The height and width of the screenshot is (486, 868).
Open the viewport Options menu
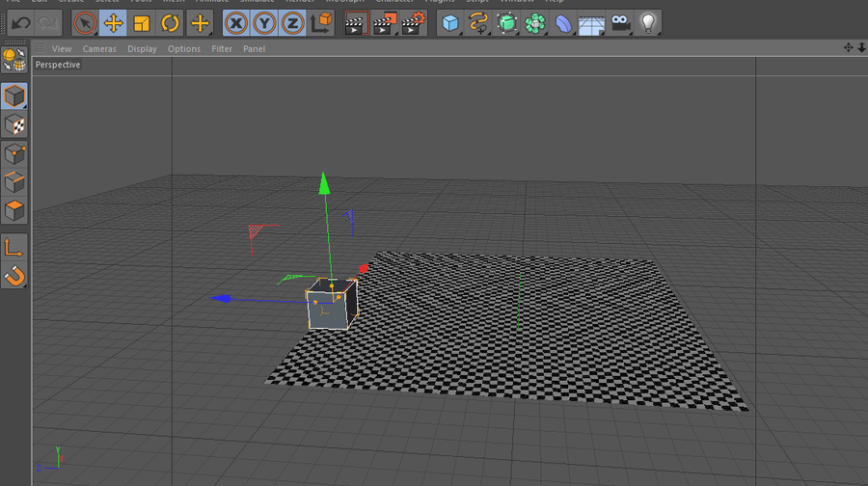pos(184,49)
